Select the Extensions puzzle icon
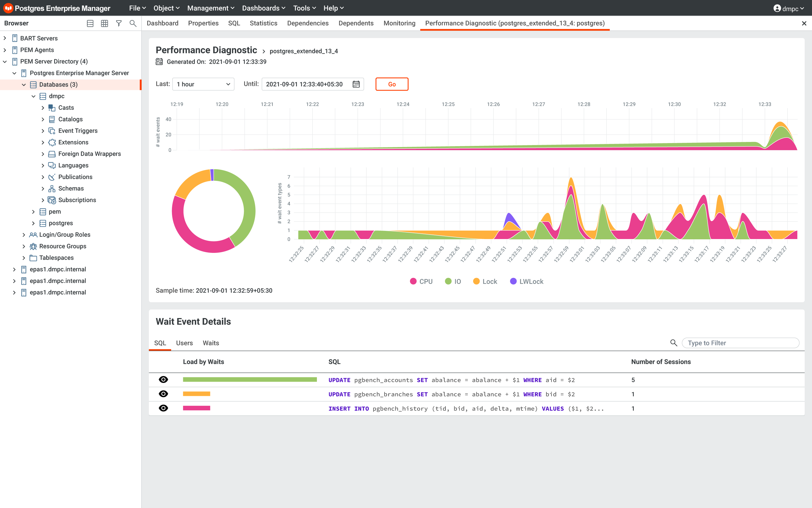This screenshot has height=508, width=812. click(x=52, y=143)
